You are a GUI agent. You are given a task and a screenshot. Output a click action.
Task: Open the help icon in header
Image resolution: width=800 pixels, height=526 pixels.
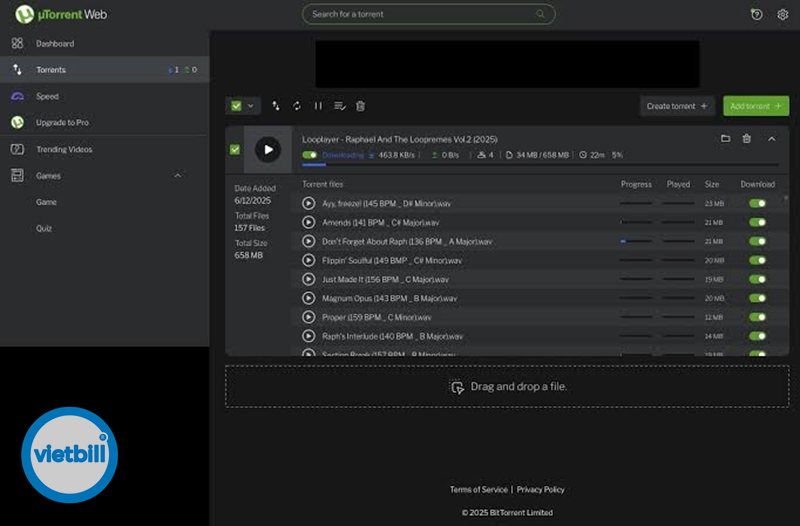coord(757,14)
